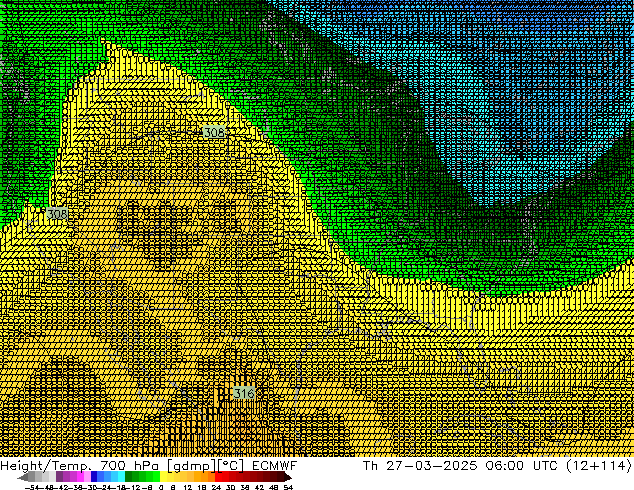
Task: Click the dark purple swatch in the legend
Action: tap(59, 477)
